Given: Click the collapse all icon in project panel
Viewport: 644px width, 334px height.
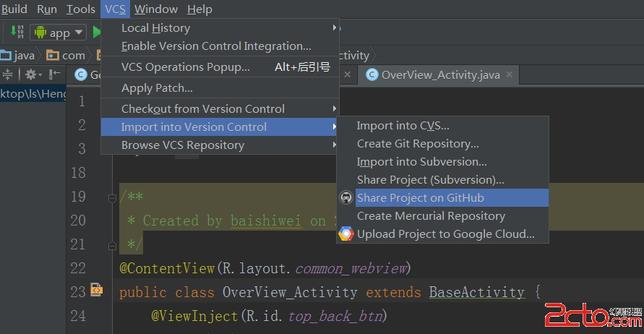Looking at the screenshot, I should point(8,74).
